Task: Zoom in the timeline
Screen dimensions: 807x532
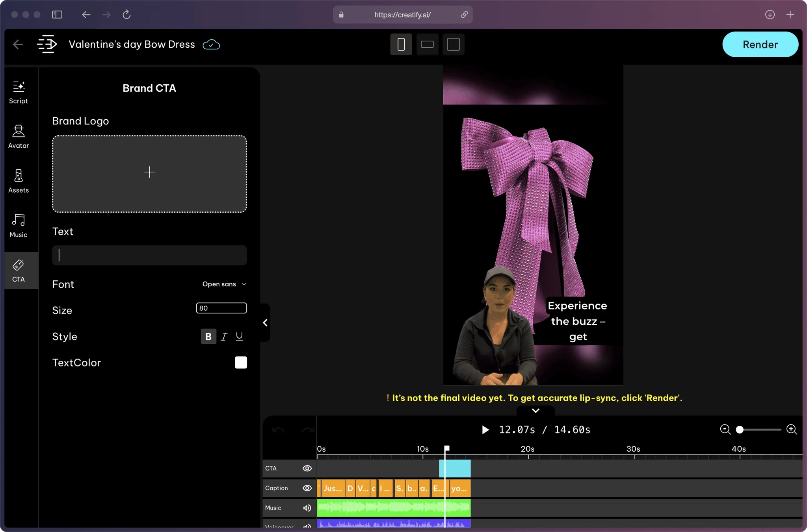Action: click(792, 429)
